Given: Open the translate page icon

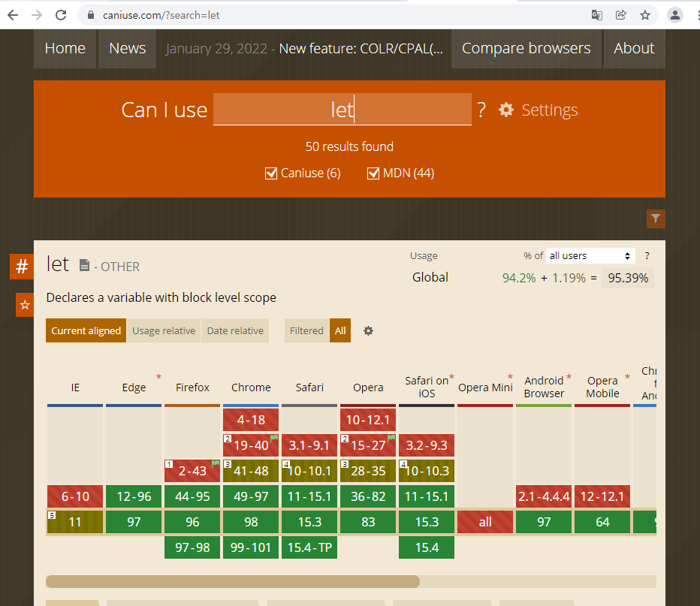Looking at the screenshot, I should (597, 15).
